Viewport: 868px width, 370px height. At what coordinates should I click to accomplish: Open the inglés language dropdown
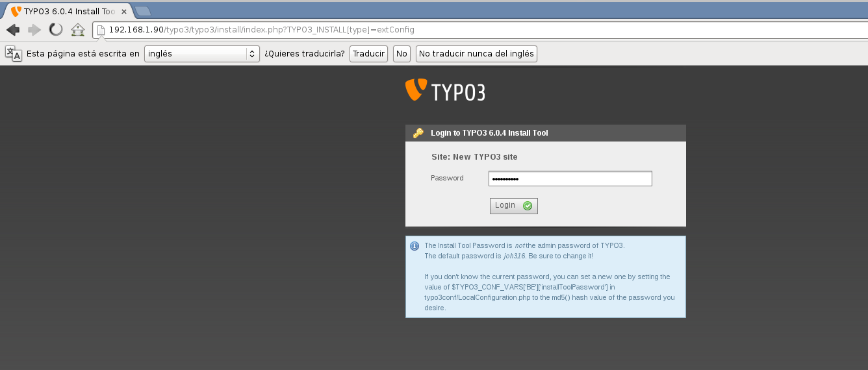click(201, 54)
